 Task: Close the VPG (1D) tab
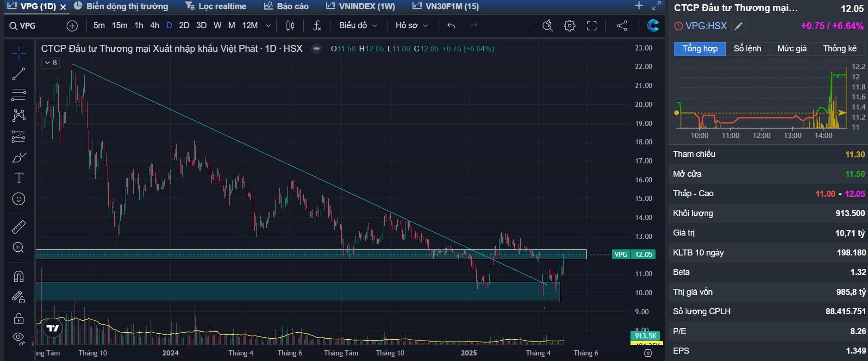click(x=63, y=7)
